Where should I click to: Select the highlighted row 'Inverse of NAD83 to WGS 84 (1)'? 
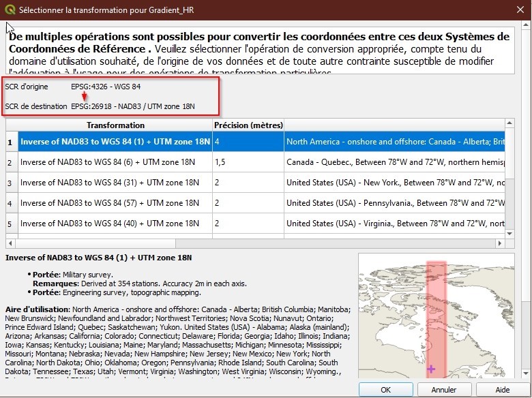coord(115,142)
